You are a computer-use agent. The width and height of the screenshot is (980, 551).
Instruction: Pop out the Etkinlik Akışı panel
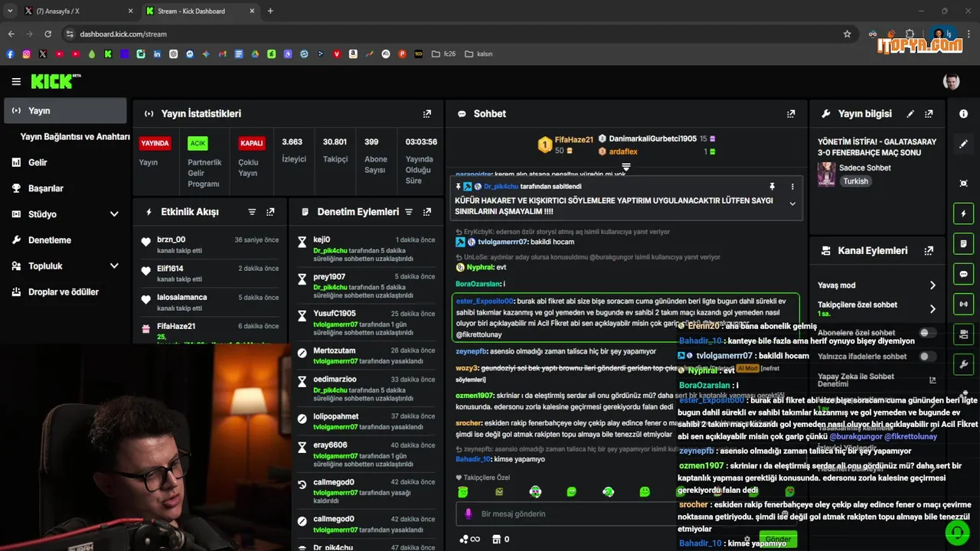(270, 212)
